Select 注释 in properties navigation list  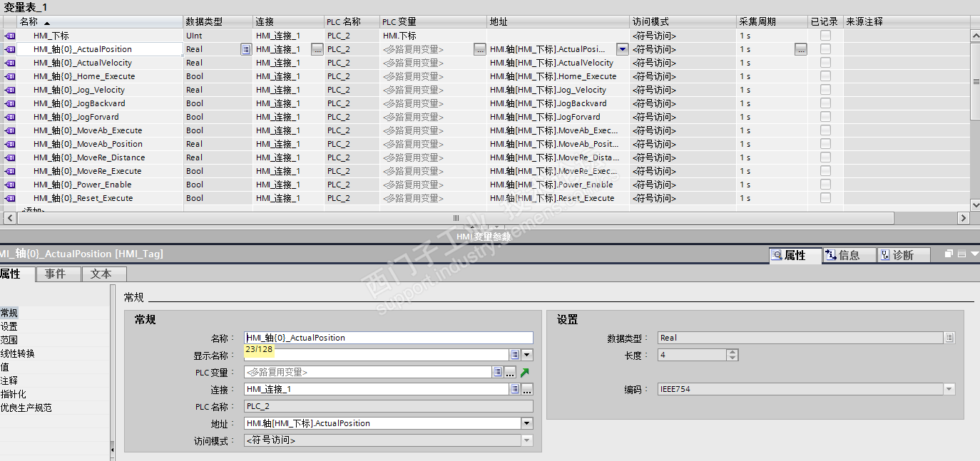(9, 380)
